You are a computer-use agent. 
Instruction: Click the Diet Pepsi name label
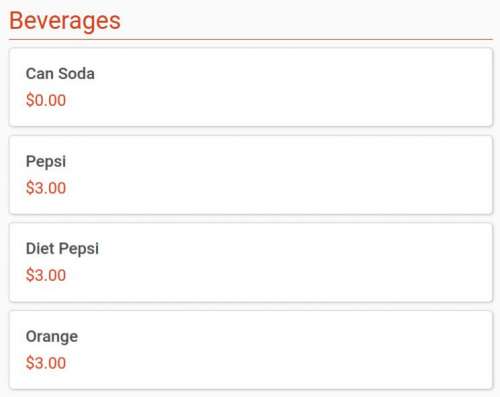(62, 249)
